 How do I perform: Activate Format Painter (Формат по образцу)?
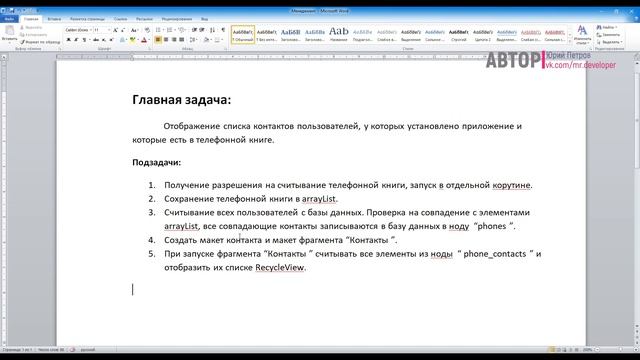tap(40, 42)
